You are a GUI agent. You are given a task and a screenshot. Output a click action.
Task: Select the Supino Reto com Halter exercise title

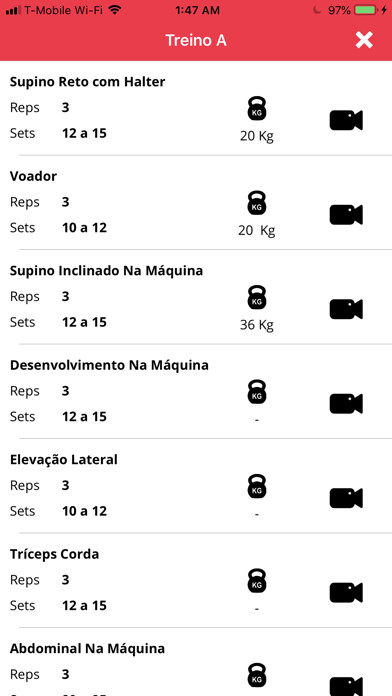tap(87, 82)
